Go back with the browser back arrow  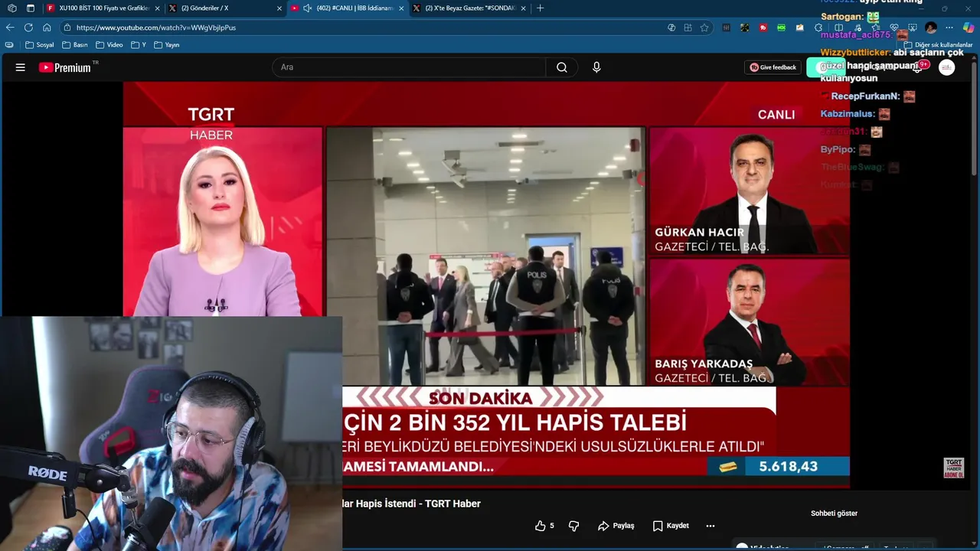[10, 28]
